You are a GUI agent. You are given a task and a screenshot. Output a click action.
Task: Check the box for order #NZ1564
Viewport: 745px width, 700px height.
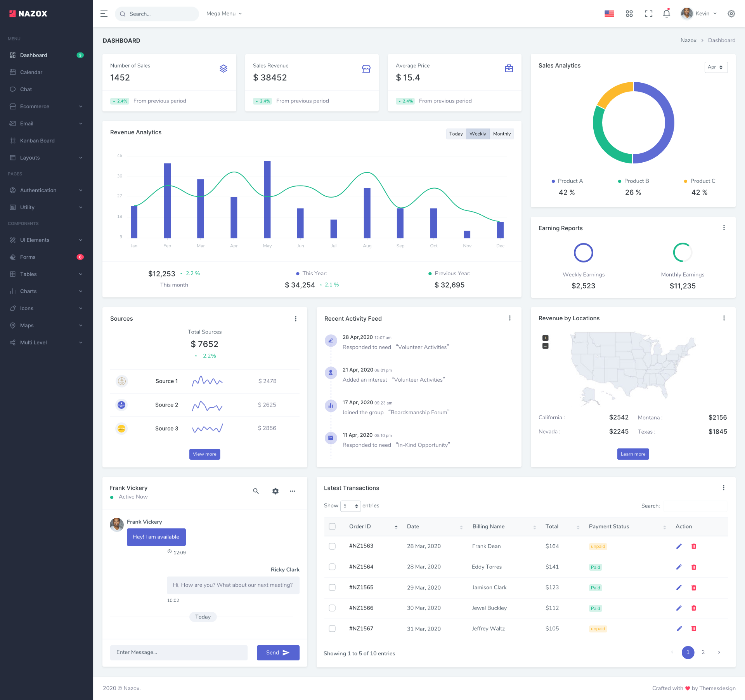[x=332, y=567]
